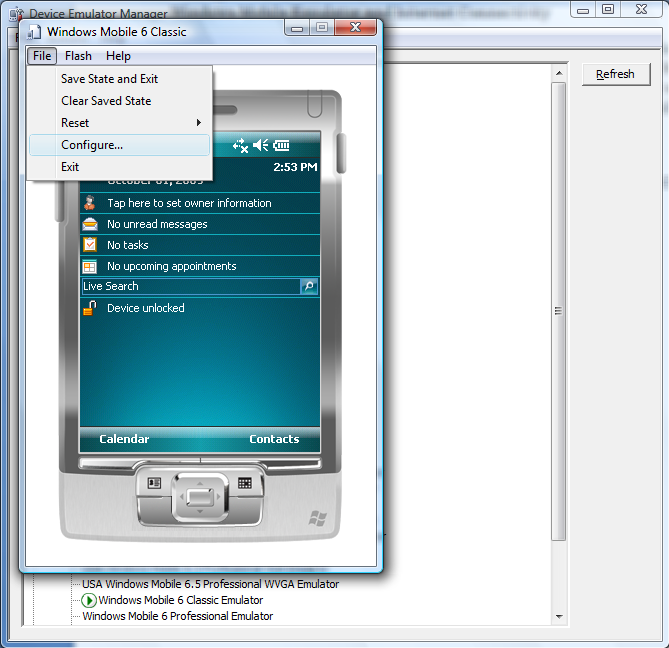Image resolution: width=669 pixels, height=648 pixels.
Task: Click the emulator window title icon
Action: pos(35,32)
